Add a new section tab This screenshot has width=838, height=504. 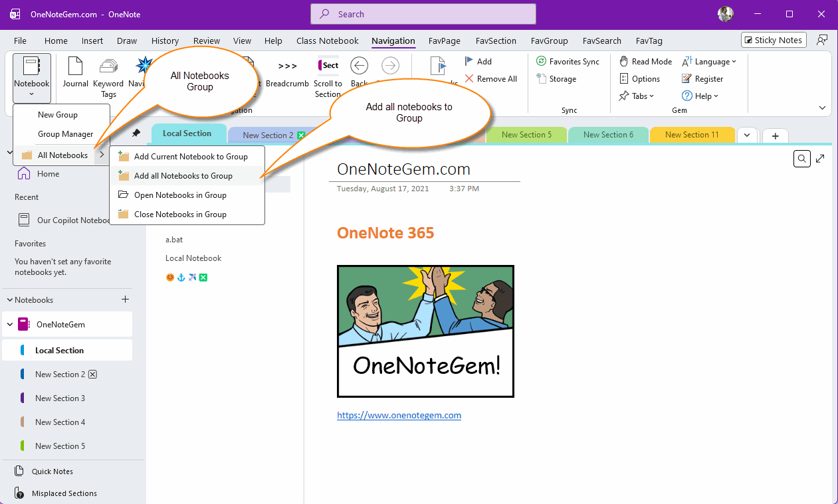tap(775, 135)
